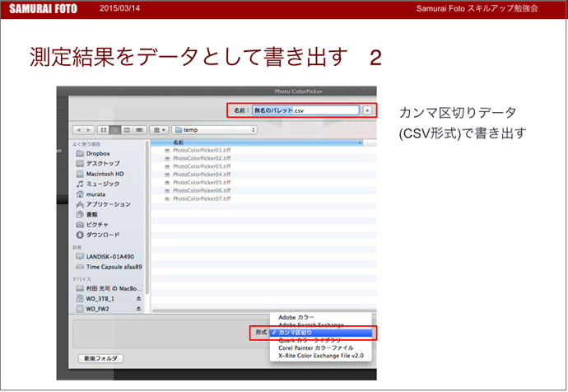568x392 pixels.
Task: Click the 新規フォルダ button
Action: click(100, 358)
